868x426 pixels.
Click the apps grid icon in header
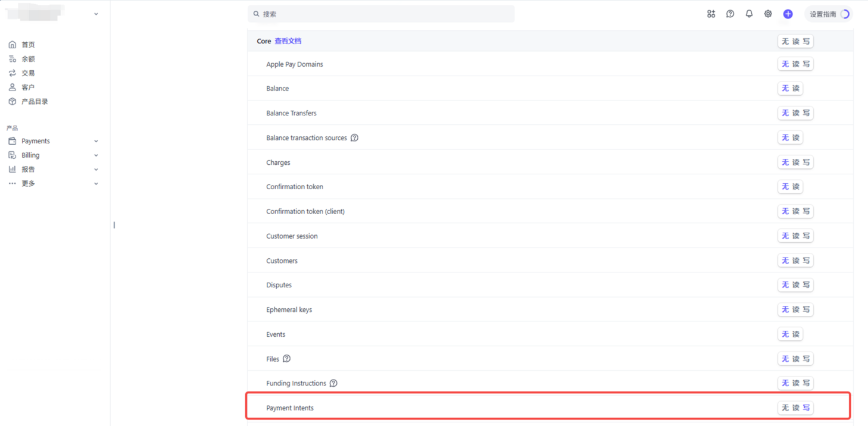click(711, 14)
